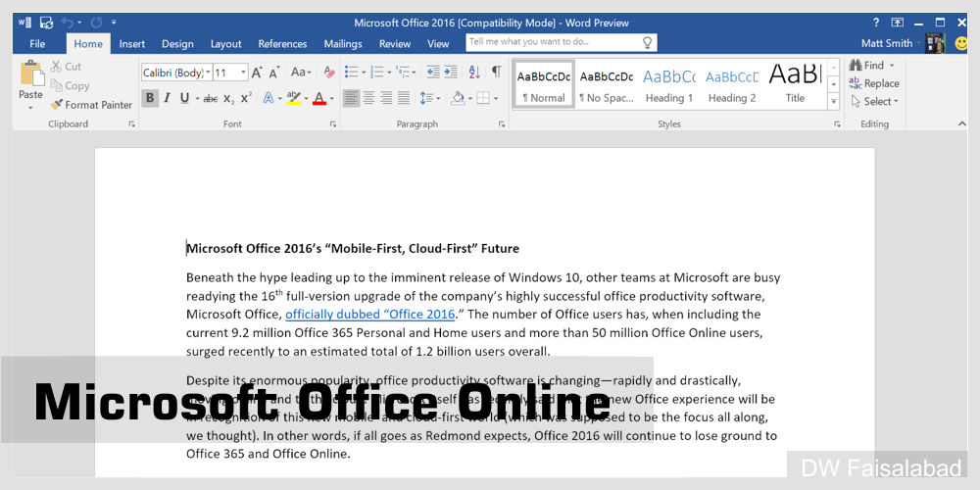Click the Undo arrow icon
This screenshot has width=980, height=490.
click(67, 23)
